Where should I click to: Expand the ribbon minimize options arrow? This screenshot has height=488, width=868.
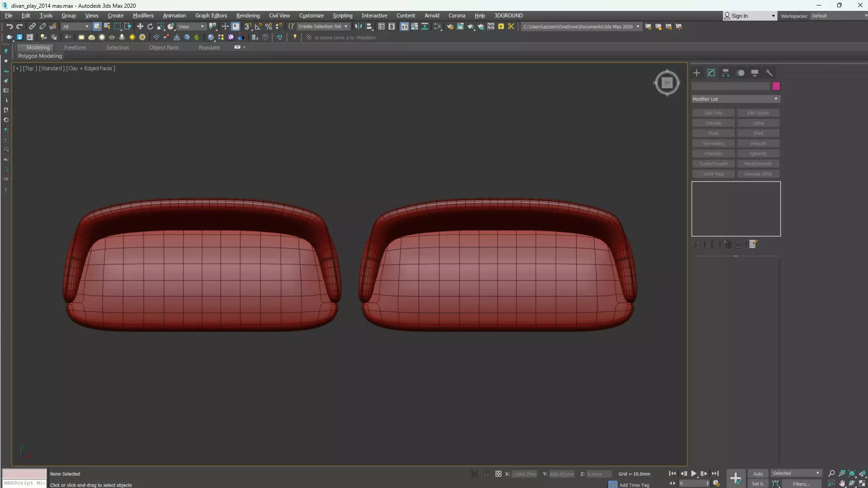tap(244, 47)
